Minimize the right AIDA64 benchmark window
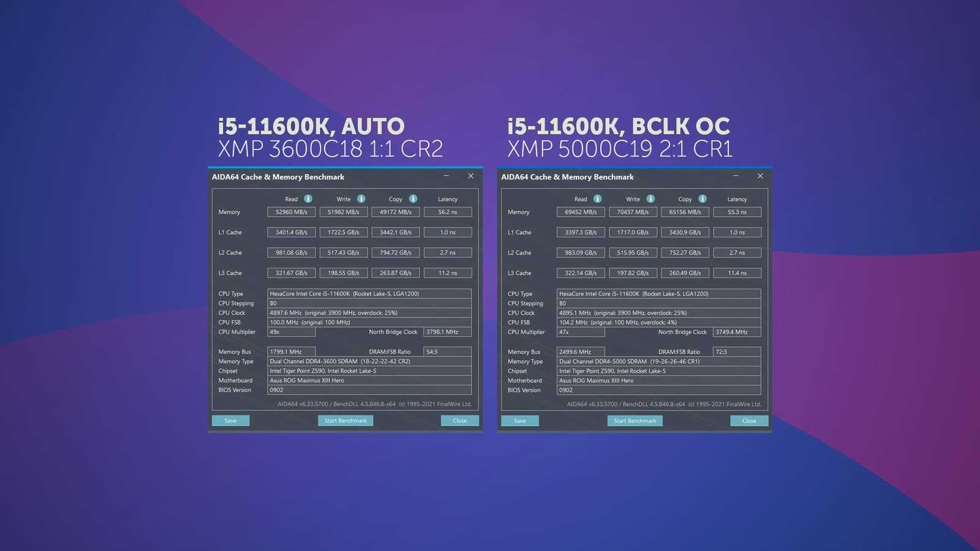The width and height of the screenshot is (980, 551). (x=736, y=176)
